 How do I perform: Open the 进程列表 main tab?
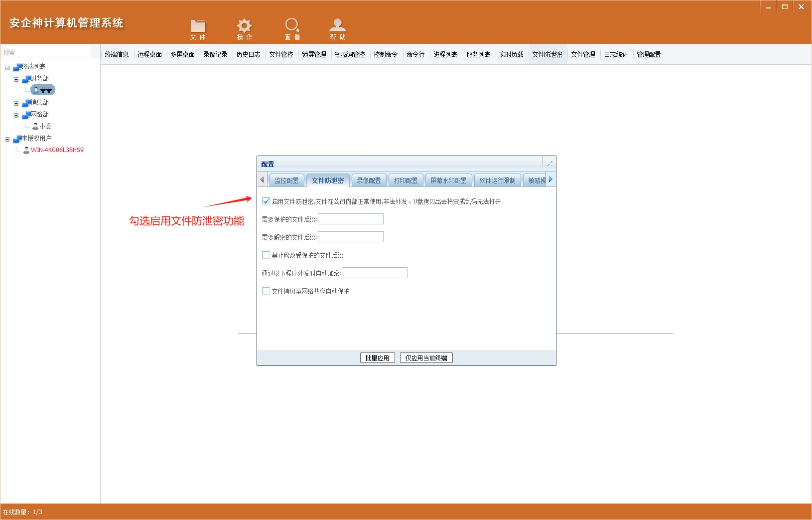pyautogui.click(x=446, y=54)
